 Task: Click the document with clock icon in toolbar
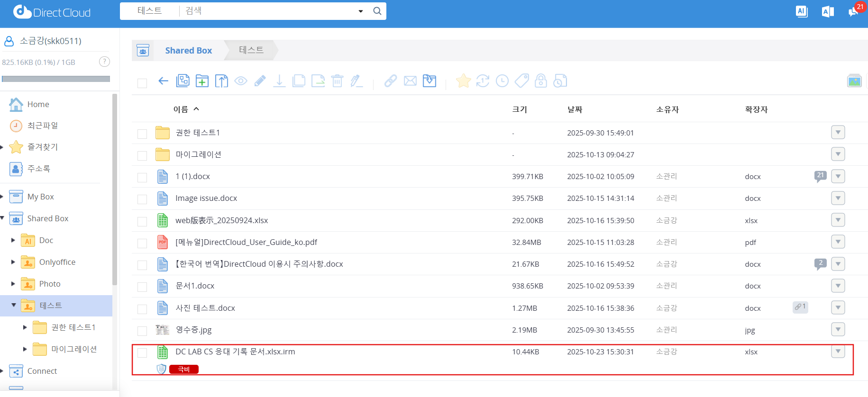point(560,81)
